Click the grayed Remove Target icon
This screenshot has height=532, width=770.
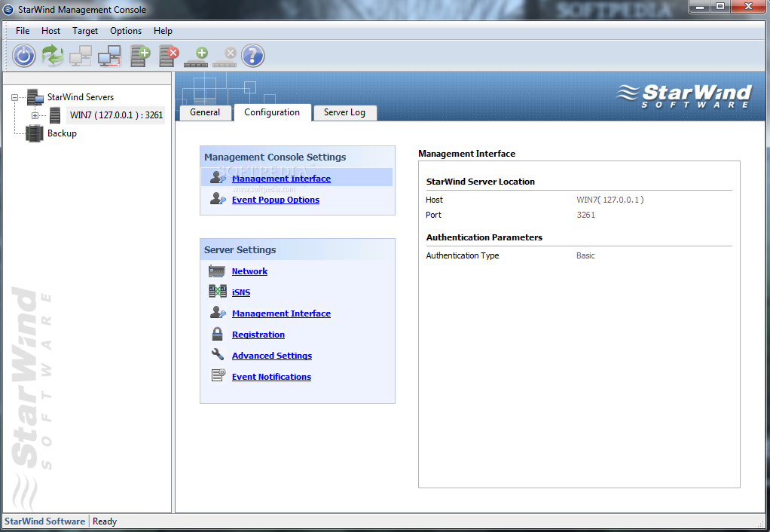[225, 57]
